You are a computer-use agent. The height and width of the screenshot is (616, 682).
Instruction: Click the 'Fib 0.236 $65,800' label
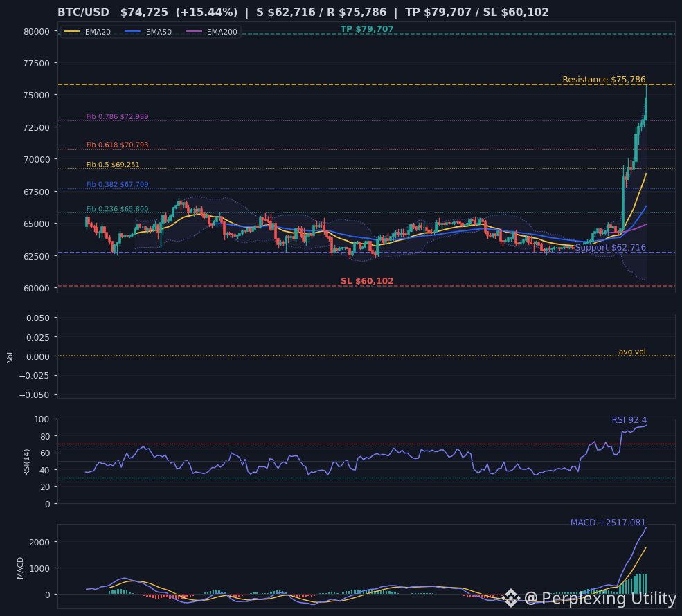point(118,209)
